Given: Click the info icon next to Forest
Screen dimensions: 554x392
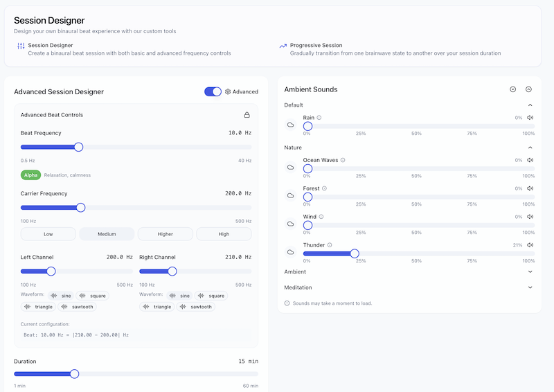Looking at the screenshot, I should 324,188.
